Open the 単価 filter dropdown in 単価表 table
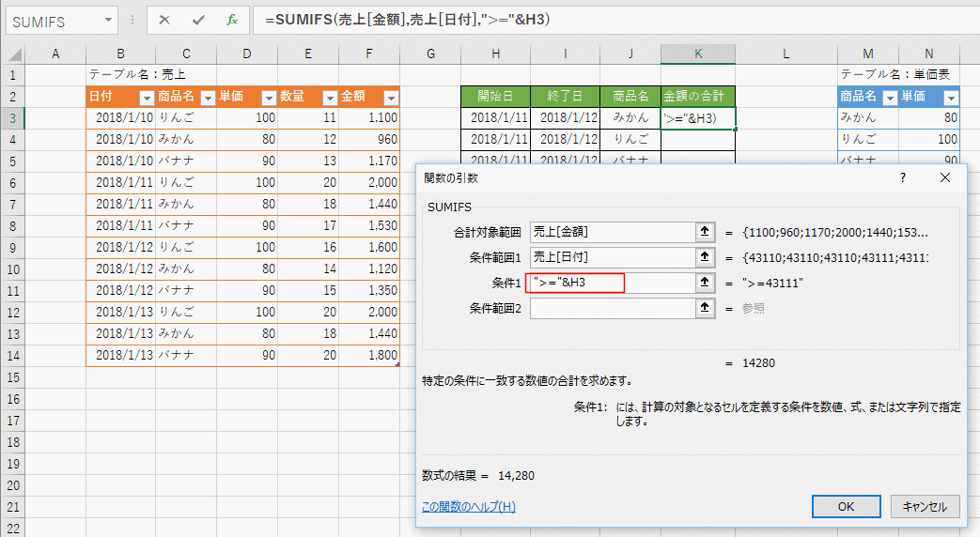 [951, 98]
